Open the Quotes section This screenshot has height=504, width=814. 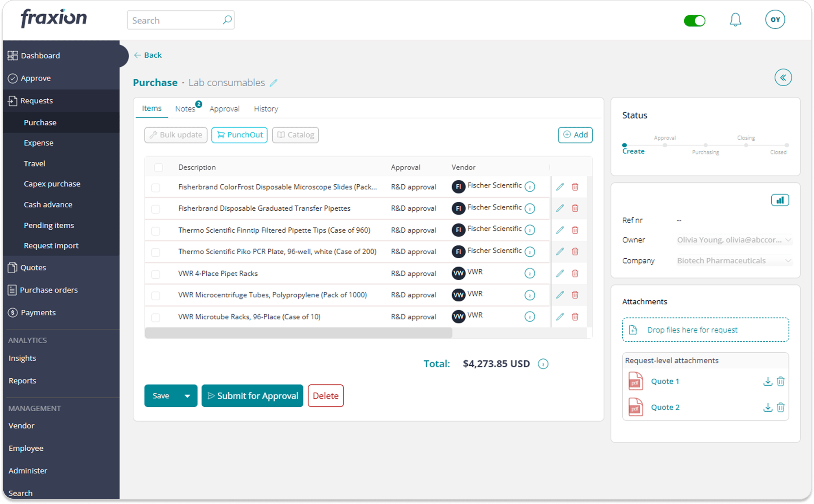[33, 267]
